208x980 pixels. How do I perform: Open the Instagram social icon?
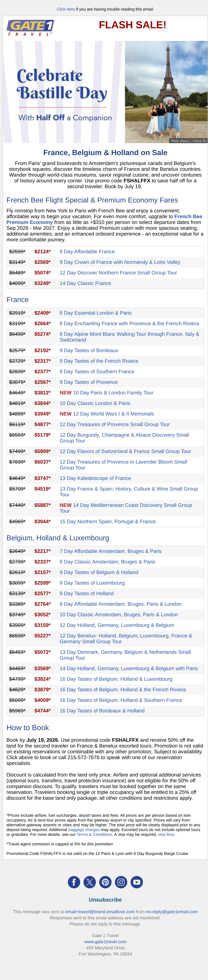[121, 882]
